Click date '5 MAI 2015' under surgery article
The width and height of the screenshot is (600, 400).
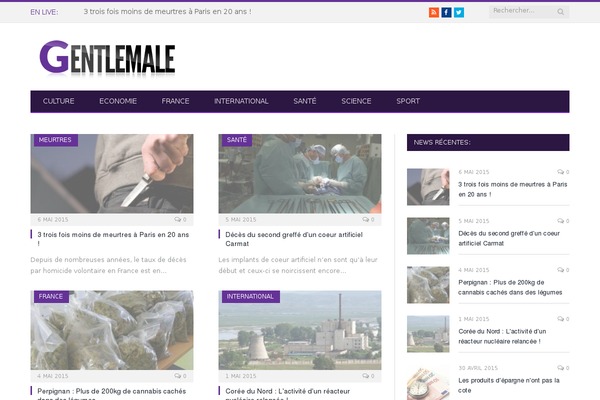point(241,220)
